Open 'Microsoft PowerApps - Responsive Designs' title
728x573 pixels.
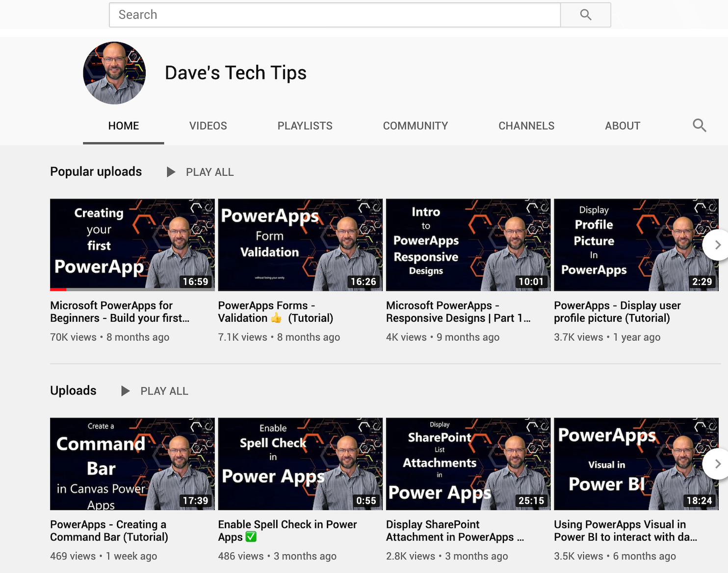click(458, 312)
